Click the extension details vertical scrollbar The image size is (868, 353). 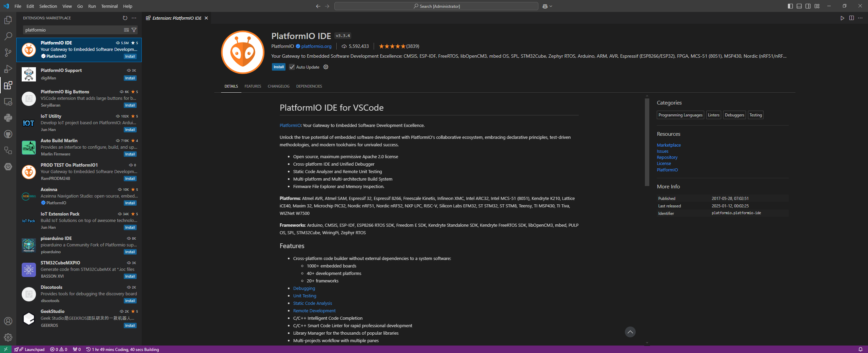click(x=647, y=142)
